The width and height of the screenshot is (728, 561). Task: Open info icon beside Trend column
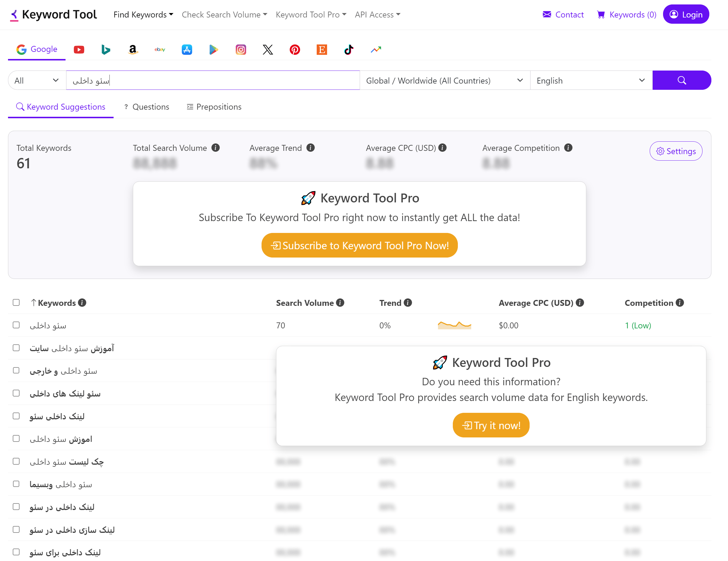pyautogui.click(x=408, y=303)
